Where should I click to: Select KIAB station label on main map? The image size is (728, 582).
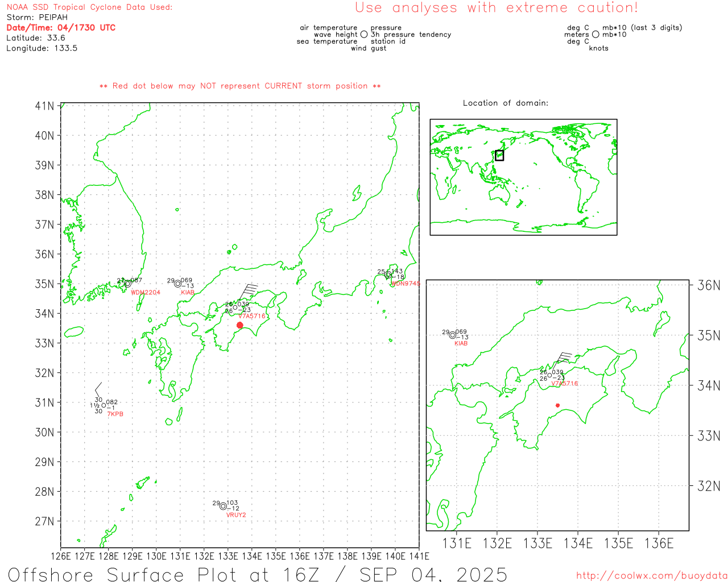(x=188, y=293)
